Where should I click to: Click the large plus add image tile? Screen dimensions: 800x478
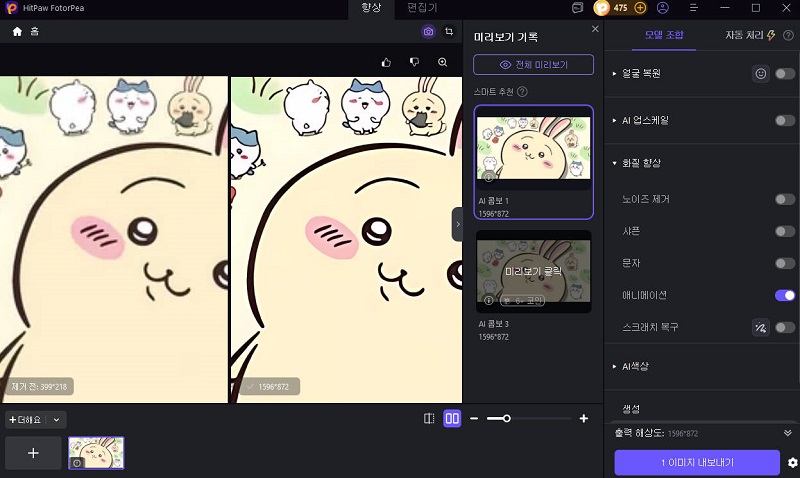point(33,452)
